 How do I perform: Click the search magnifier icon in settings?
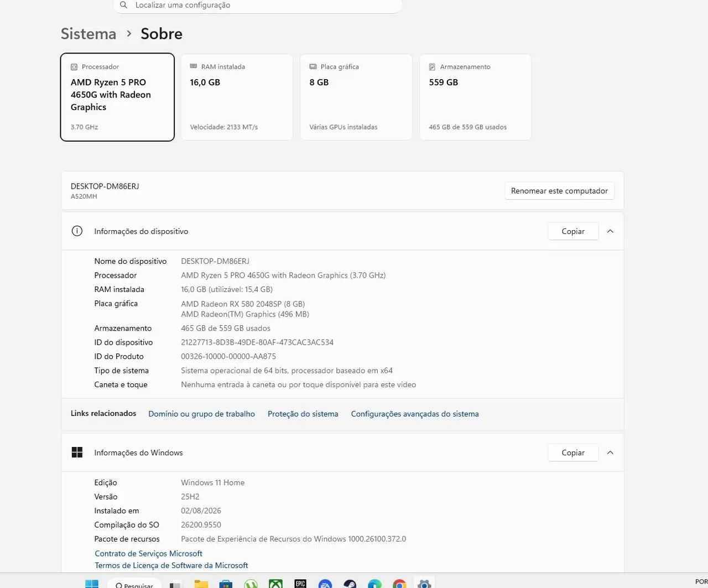[124, 5]
